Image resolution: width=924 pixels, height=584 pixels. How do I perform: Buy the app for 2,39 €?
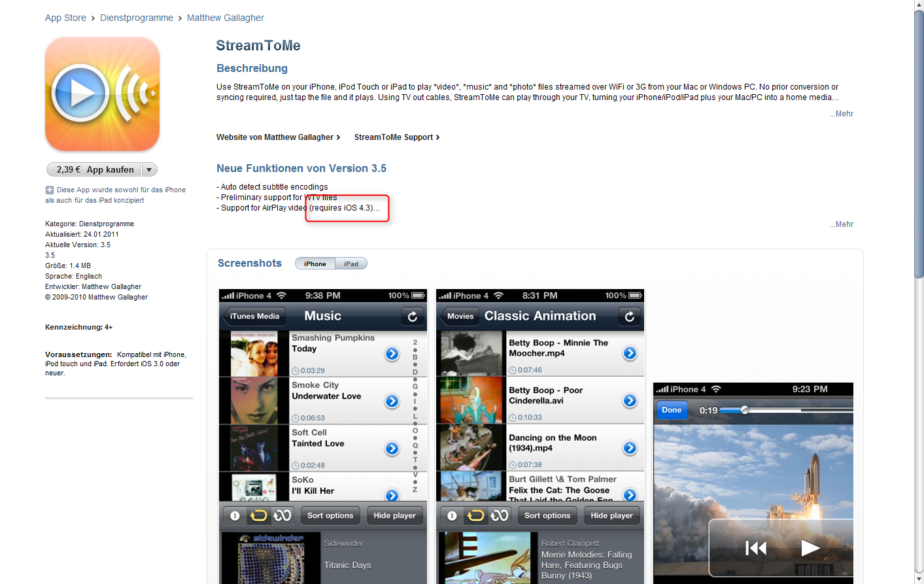click(x=95, y=169)
